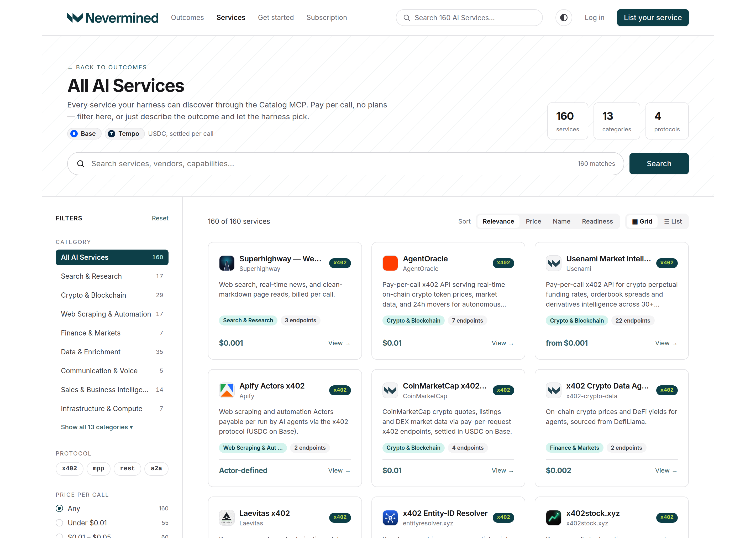Click the header search magnifier icon
756x538 pixels.
click(x=406, y=18)
